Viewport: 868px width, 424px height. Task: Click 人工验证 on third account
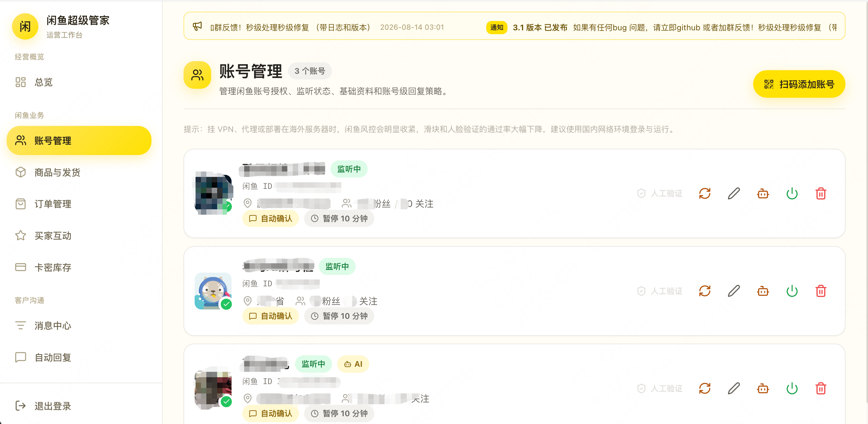click(x=660, y=389)
